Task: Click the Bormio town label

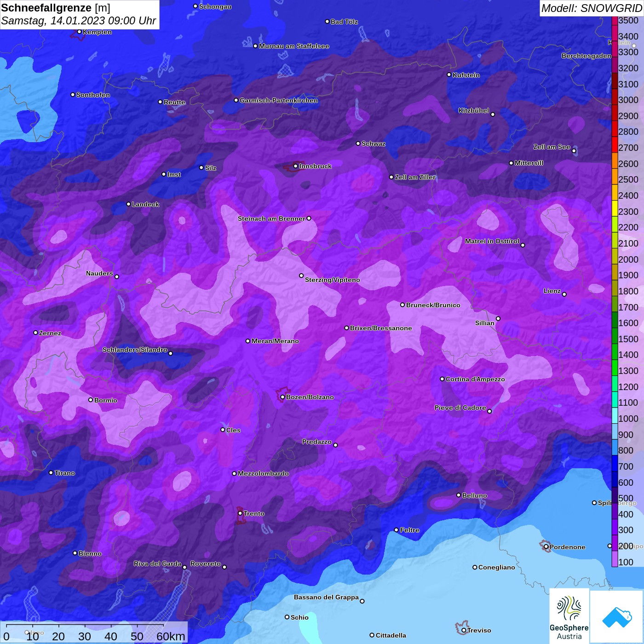Action: [105, 400]
